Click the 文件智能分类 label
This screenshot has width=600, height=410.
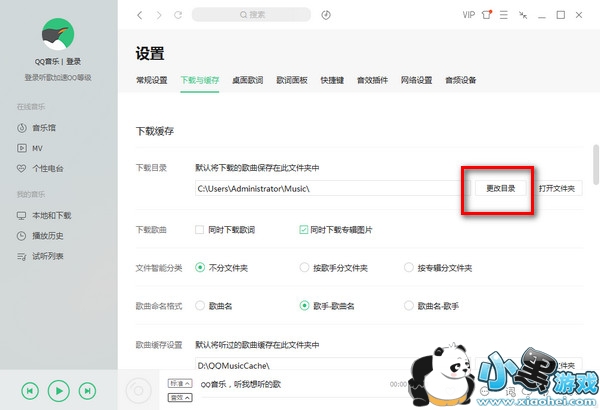159,268
